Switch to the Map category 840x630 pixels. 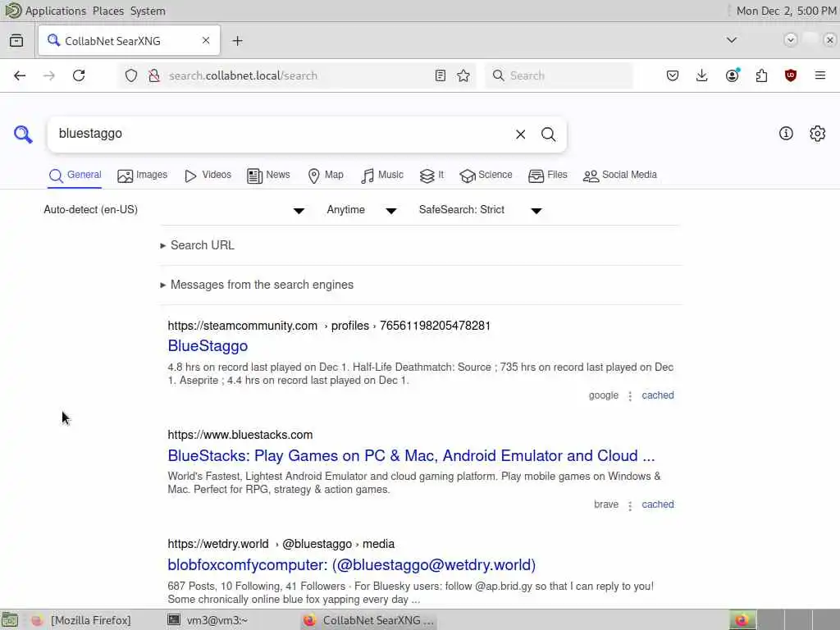tap(326, 176)
